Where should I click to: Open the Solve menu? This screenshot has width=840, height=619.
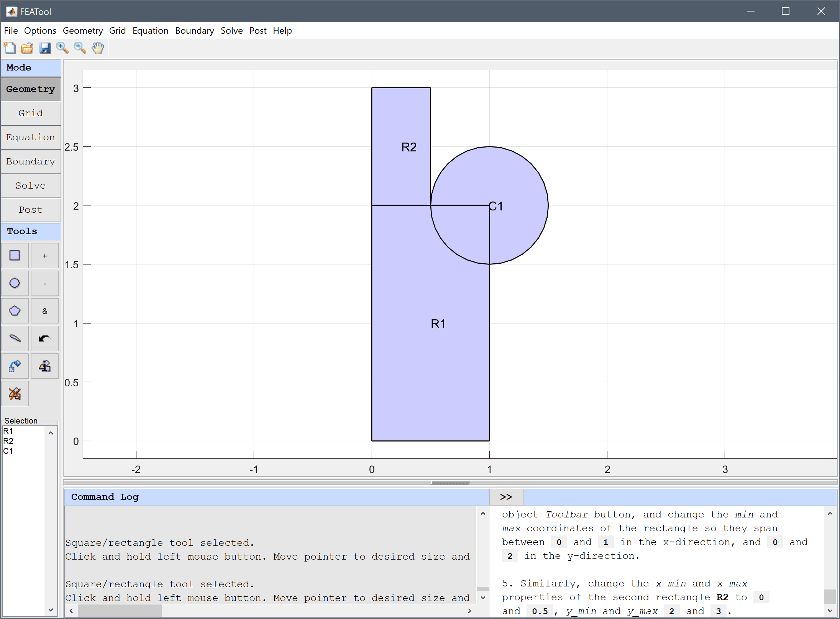coord(232,31)
